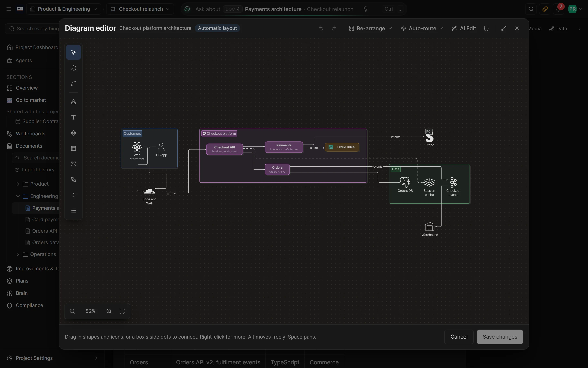
Task: Open Card payments document in tree
Action: [42, 220]
